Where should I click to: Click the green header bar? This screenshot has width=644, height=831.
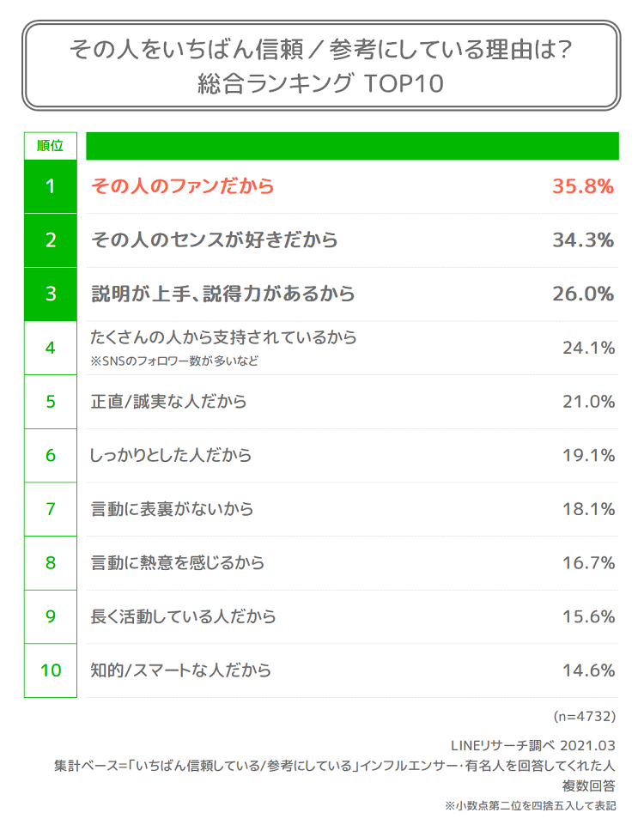352,146
